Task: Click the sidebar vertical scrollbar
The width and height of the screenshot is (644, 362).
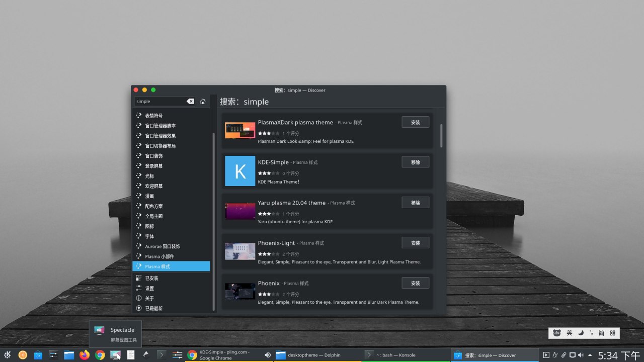Action: [213, 221]
